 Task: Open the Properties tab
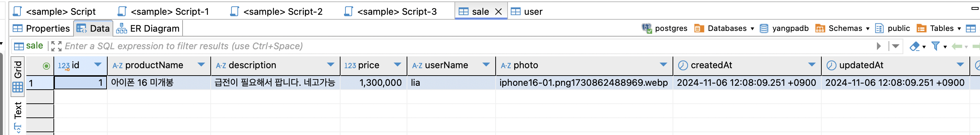click(41, 28)
